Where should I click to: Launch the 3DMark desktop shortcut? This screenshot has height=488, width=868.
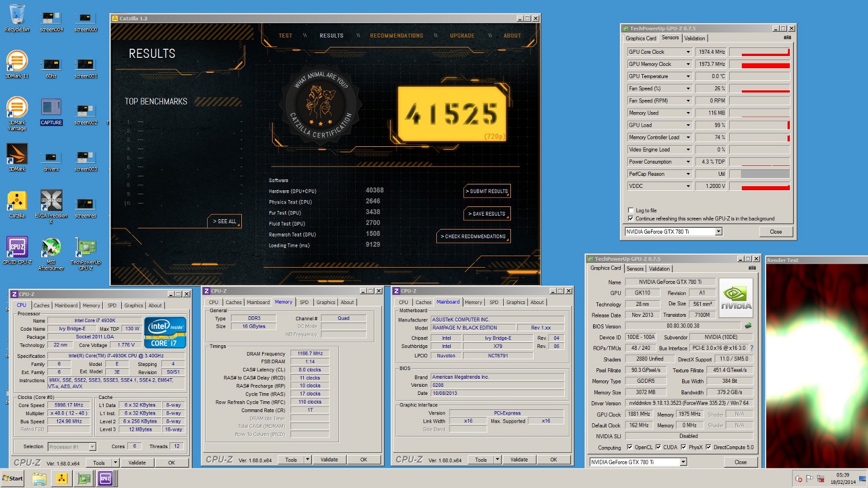click(x=17, y=157)
